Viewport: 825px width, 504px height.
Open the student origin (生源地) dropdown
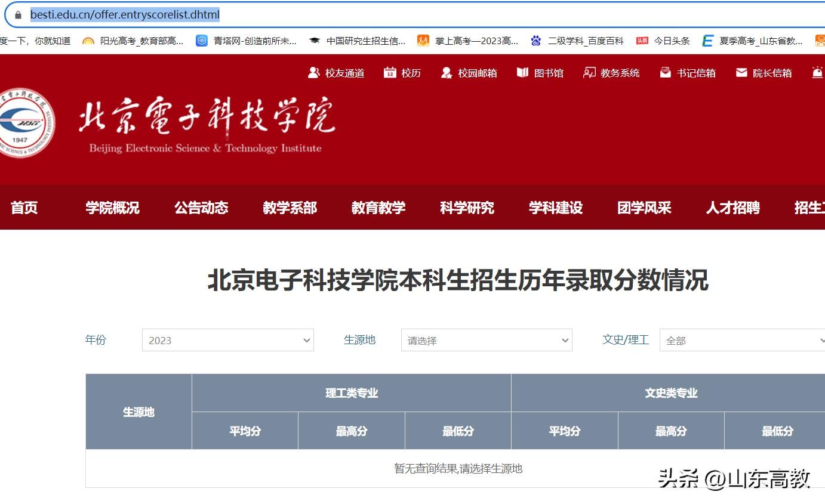click(486, 340)
